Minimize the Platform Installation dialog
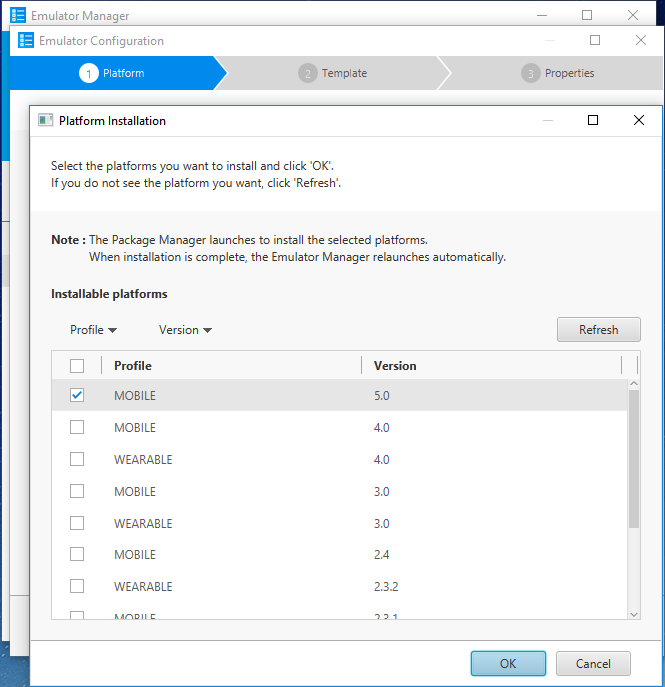This screenshot has height=687, width=665. [x=546, y=120]
